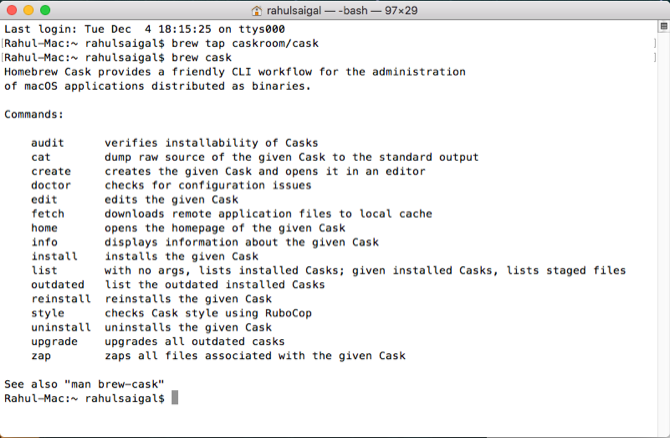Viewport: 670px width, 438px height.
Task: Zoom the Terminal window with green button
Action: click(53, 9)
